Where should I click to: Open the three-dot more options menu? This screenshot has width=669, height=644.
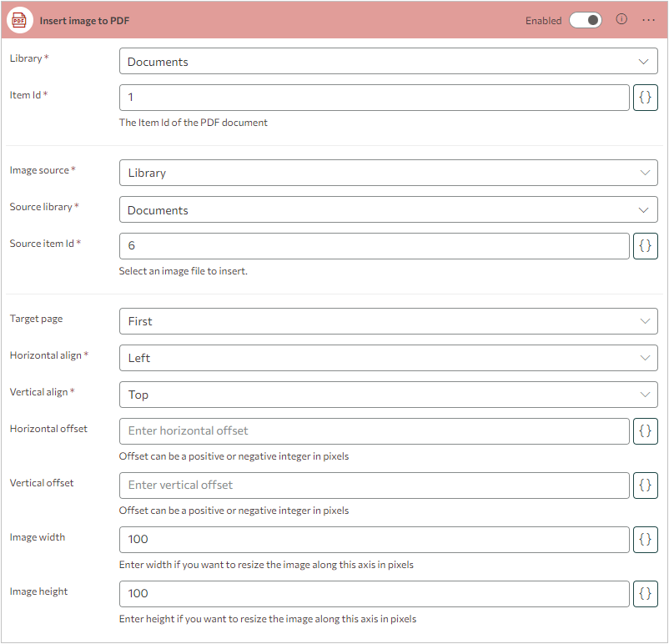point(648,20)
